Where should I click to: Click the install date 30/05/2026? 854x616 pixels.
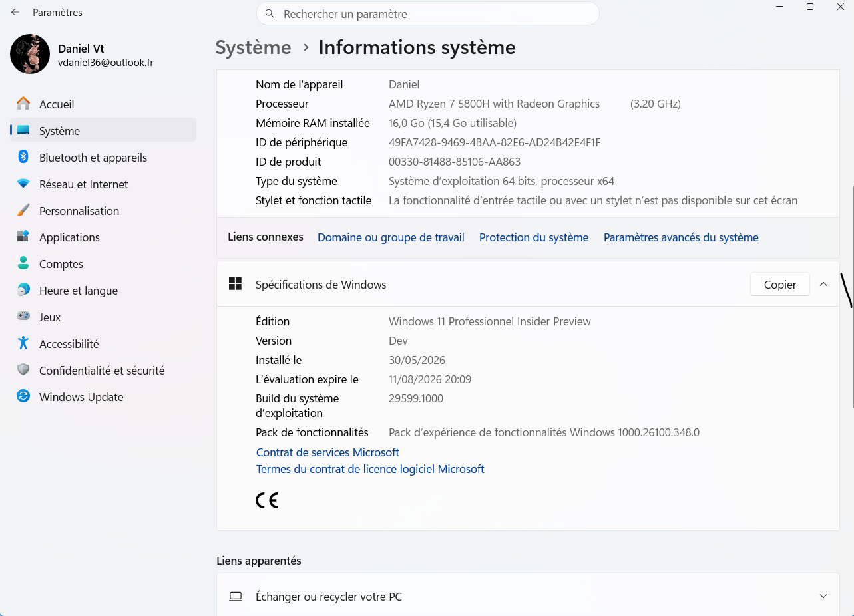417,360
